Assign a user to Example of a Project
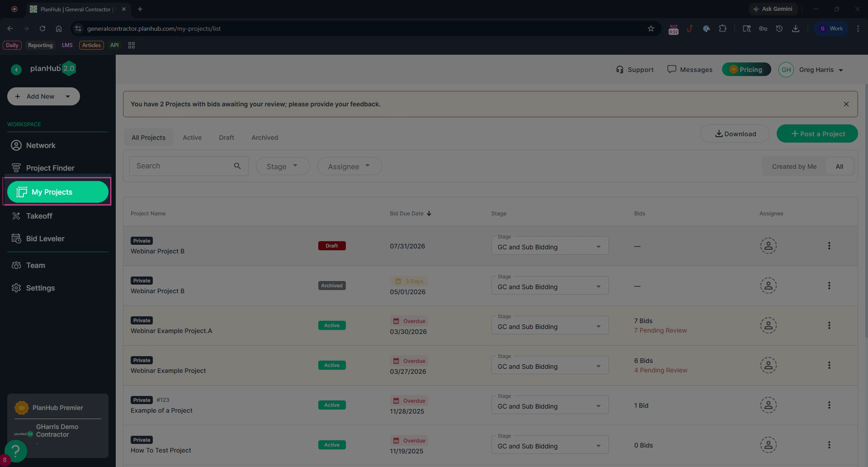This screenshot has height=467, width=868. 768,405
